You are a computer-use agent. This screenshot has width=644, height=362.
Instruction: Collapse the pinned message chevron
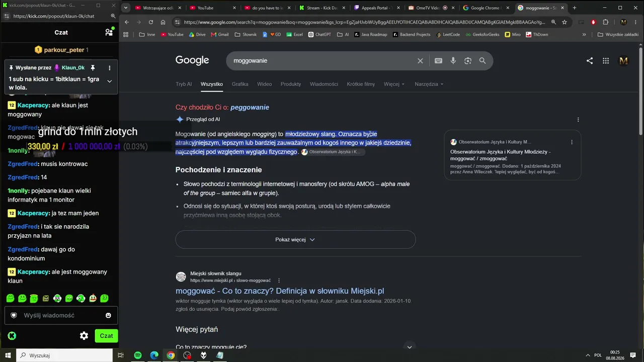click(110, 81)
